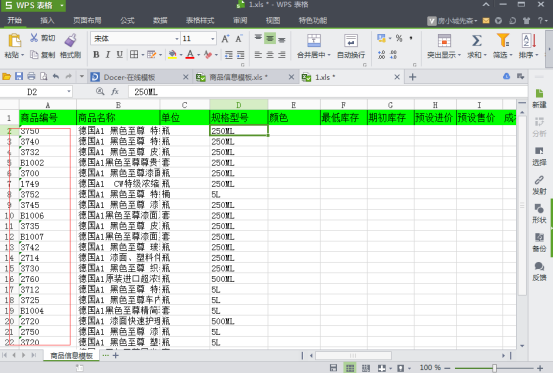This screenshot has width=553, height=373.
Task: Click the Paste clipboard icon
Action: pyautogui.click(x=14, y=40)
